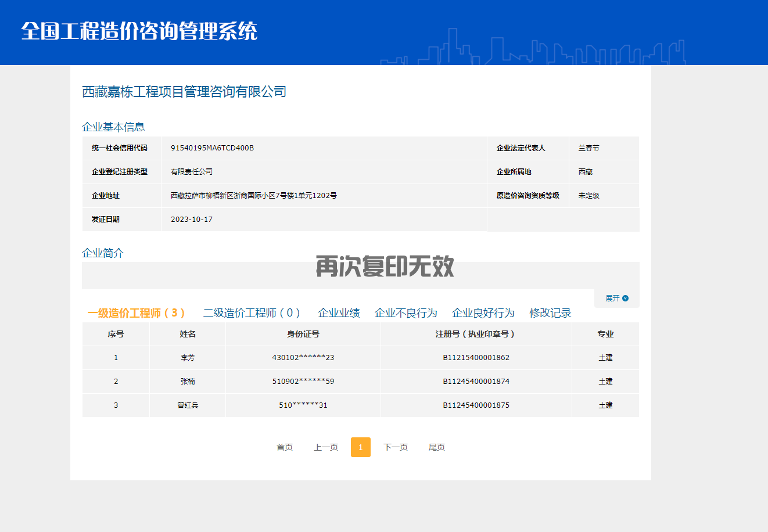View the 企业不良行为 tab
Image resolution: width=768 pixels, height=532 pixels.
click(407, 312)
